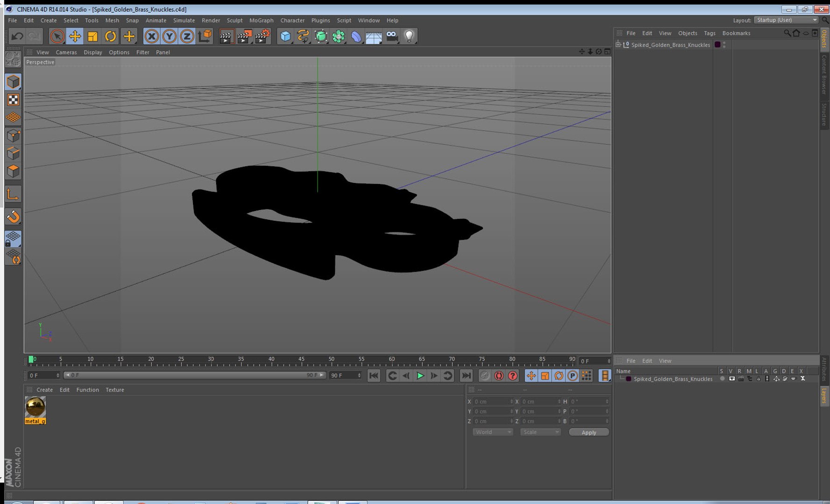Screen dimensions: 830x504
Task: Go to start of animation
Action: point(374,376)
